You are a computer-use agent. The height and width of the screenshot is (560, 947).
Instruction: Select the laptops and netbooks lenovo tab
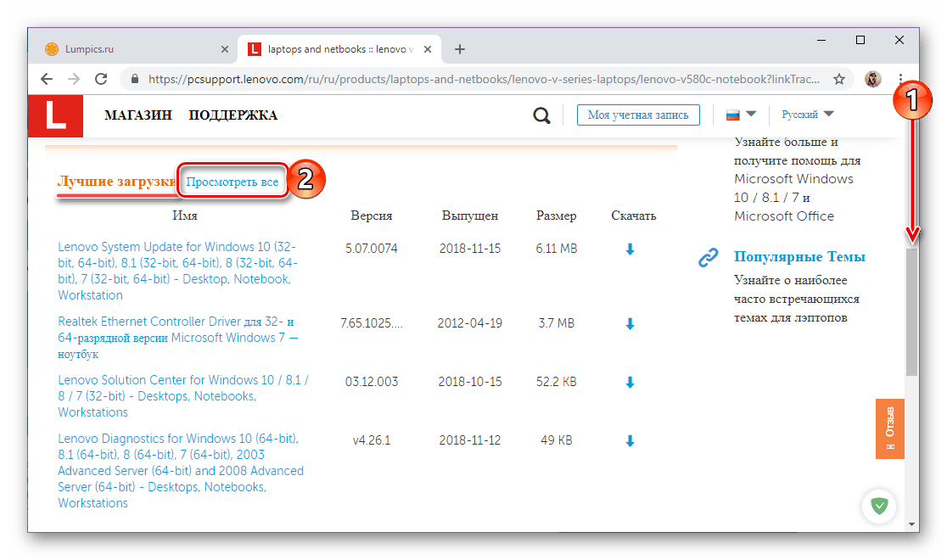(x=339, y=49)
